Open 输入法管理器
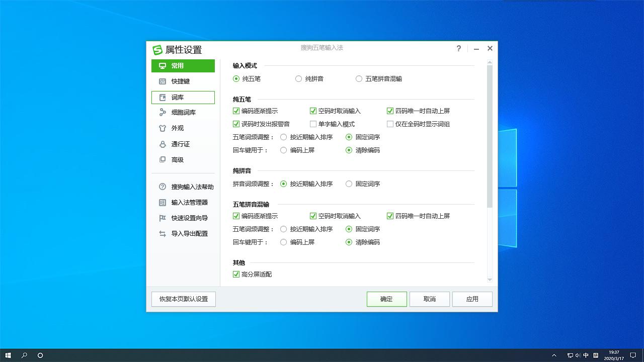The height and width of the screenshot is (362, 644). pyautogui.click(x=189, y=203)
